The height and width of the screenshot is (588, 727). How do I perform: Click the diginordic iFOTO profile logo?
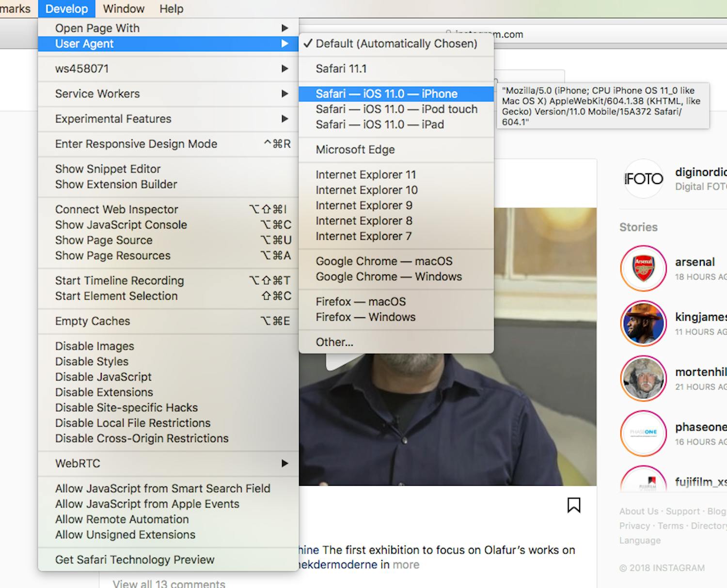coord(643,179)
